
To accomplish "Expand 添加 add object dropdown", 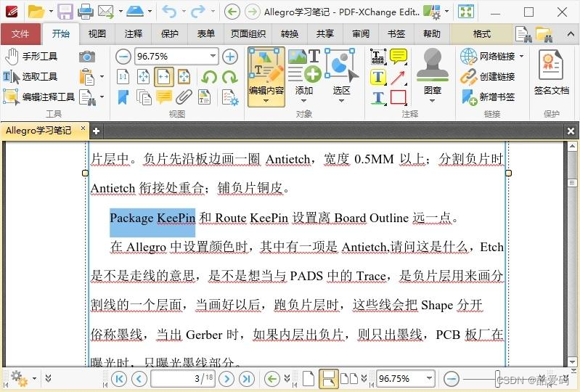I will pyautogui.click(x=303, y=101).
